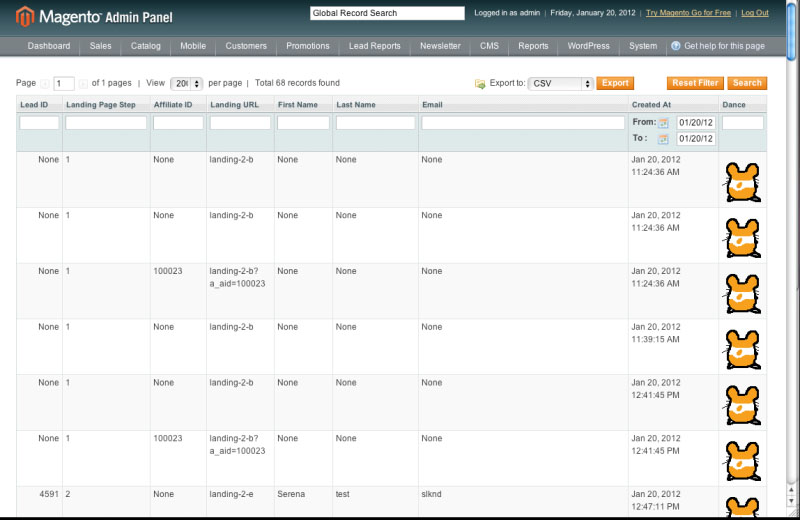Click the export file icon
The height and width of the screenshot is (520, 800).
click(480, 84)
